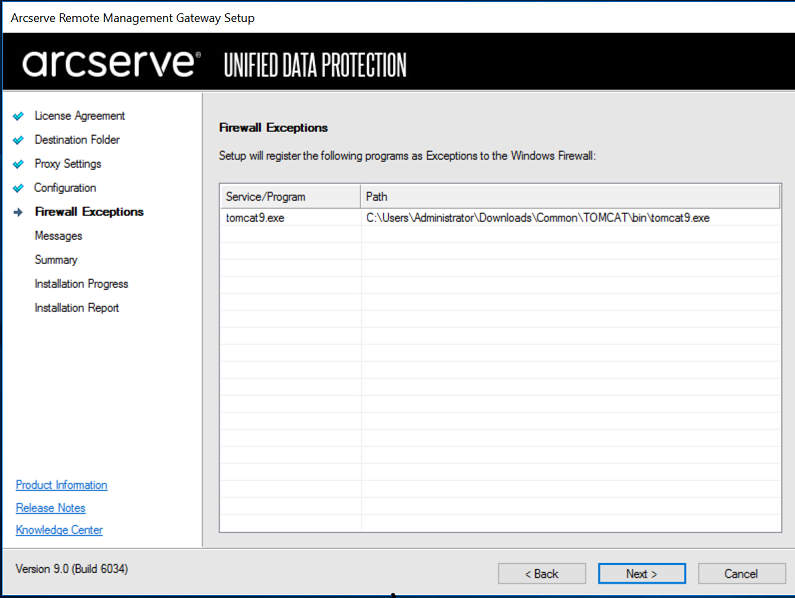Select the License Agreement step
The height and width of the screenshot is (598, 795).
pyautogui.click(x=80, y=116)
